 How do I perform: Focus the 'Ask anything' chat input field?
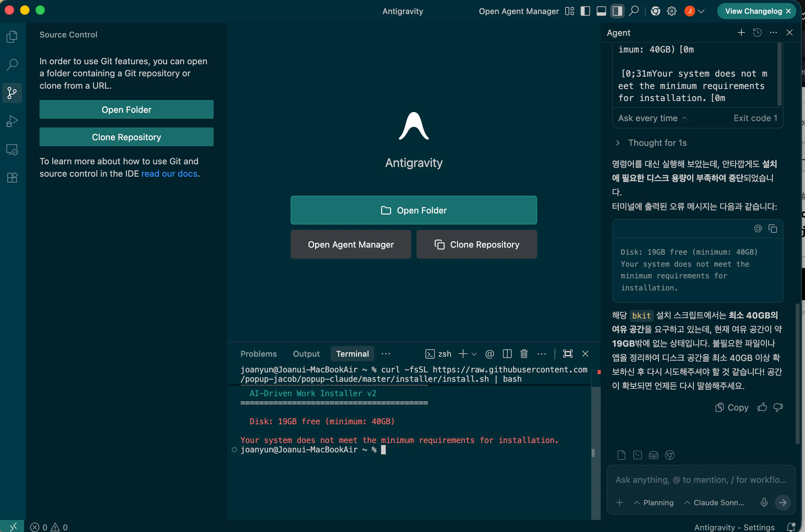701,480
